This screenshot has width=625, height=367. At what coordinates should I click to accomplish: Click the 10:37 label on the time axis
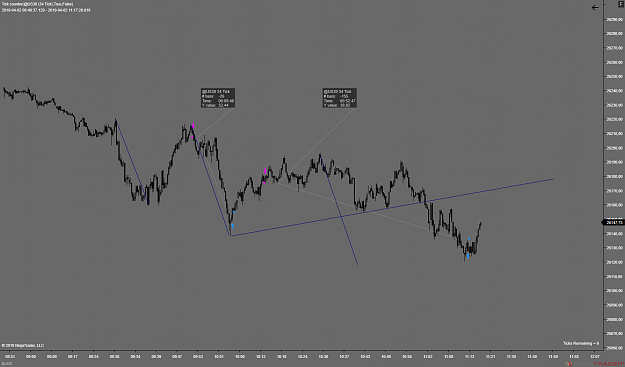345,356
